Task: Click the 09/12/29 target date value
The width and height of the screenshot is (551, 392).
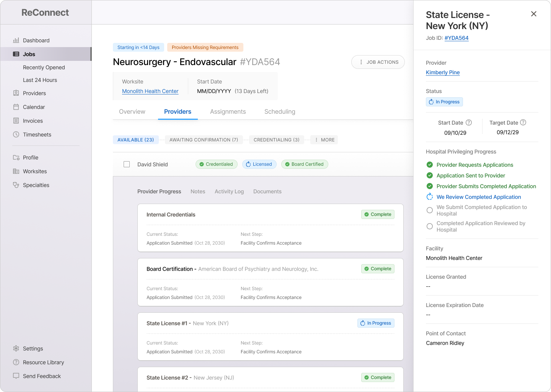Action: click(x=508, y=132)
